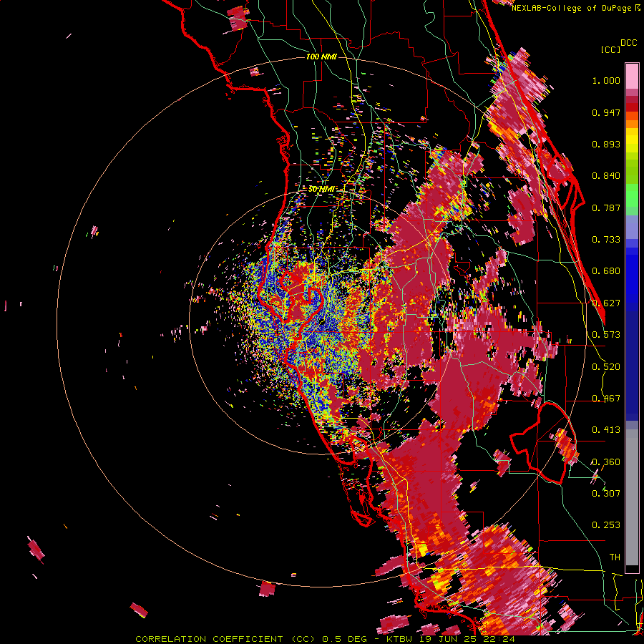Pick the bright green color bar segment
This screenshot has height=644, width=644.
click(x=632, y=195)
